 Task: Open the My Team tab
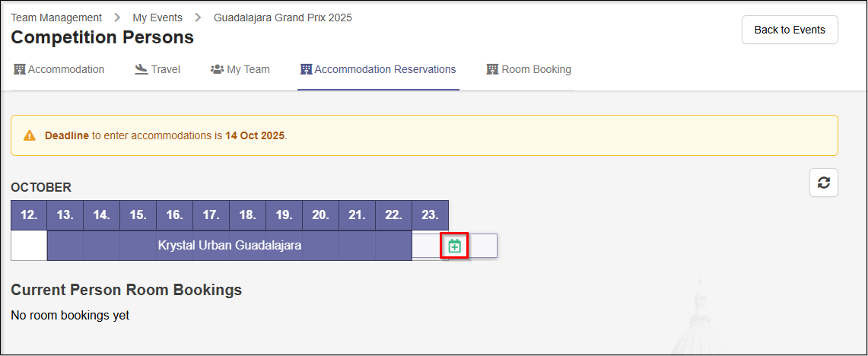[247, 69]
